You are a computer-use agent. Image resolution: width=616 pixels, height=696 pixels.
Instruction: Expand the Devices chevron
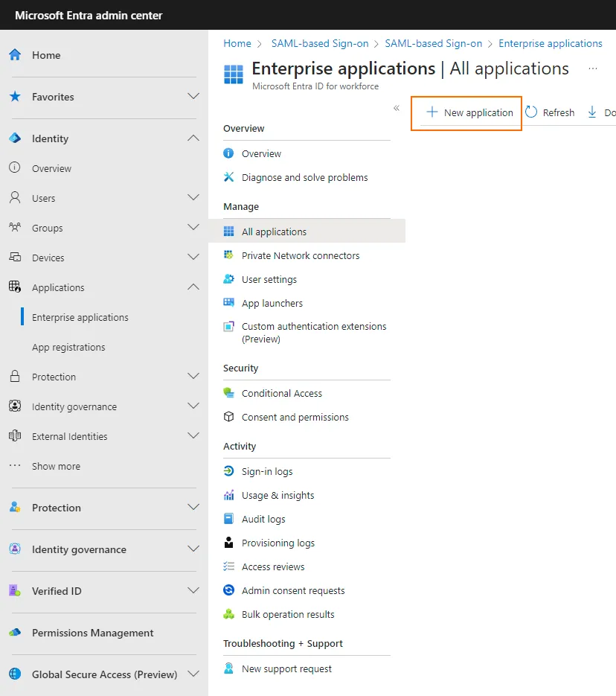tap(193, 257)
